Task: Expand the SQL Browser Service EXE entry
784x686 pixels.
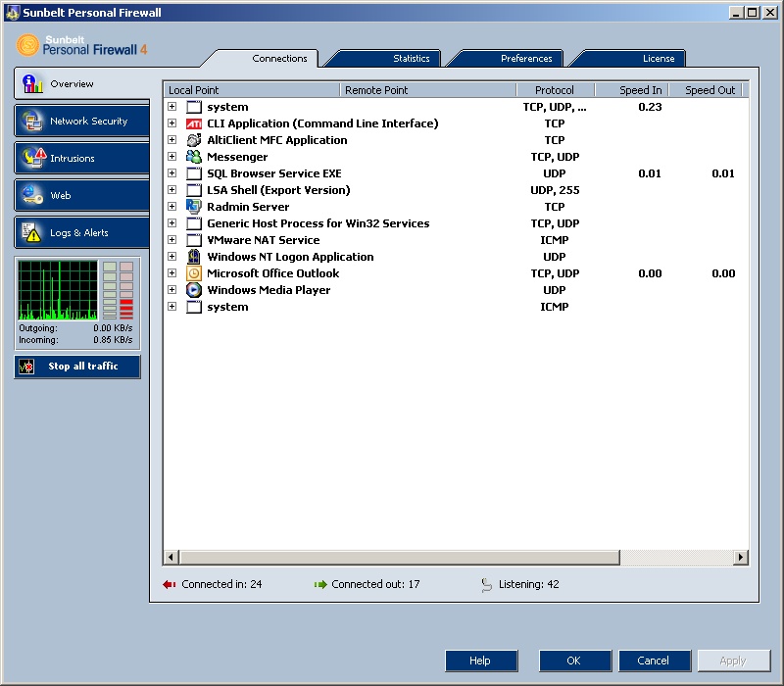Action: pos(172,173)
